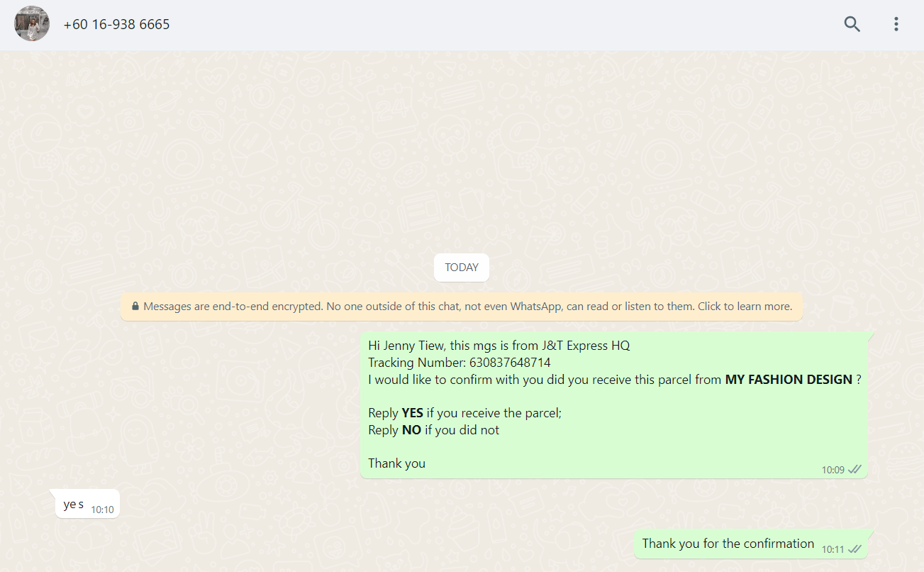Viewport: 924px width, 572px height.
Task: Open contact info for +60 16-938 6665
Action: tap(116, 25)
